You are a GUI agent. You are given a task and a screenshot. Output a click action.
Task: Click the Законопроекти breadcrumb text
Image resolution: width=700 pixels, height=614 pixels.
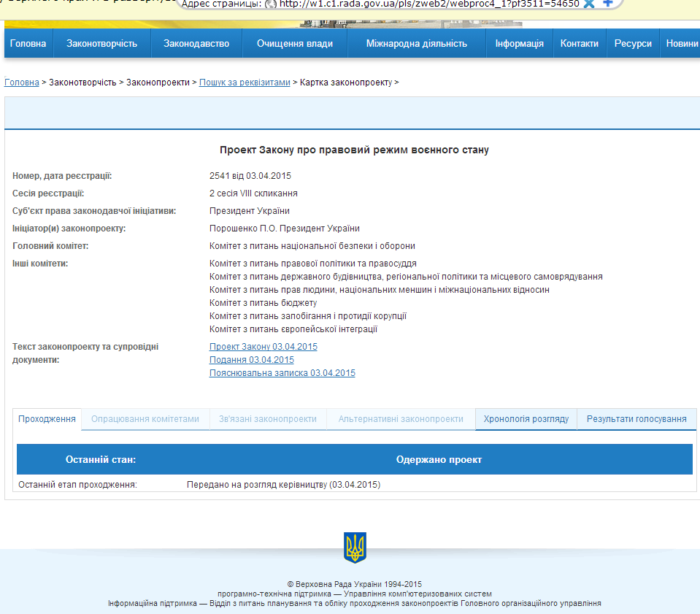point(158,82)
